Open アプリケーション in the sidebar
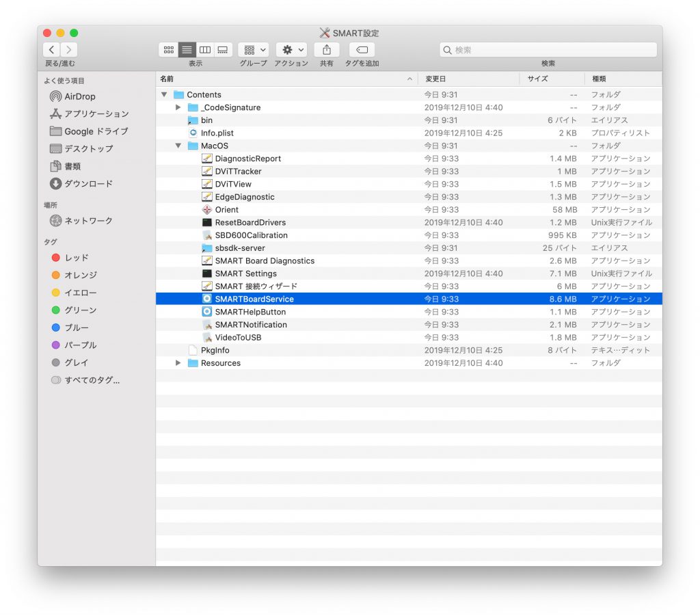This screenshot has width=700, height=616. pos(90,113)
